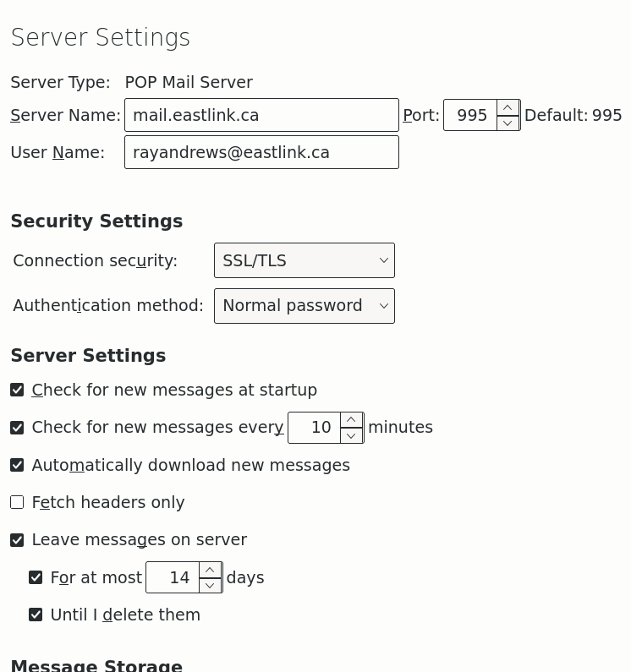Select the Port value field showing 995
The width and height of the screenshot is (631, 672).
tap(470, 115)
